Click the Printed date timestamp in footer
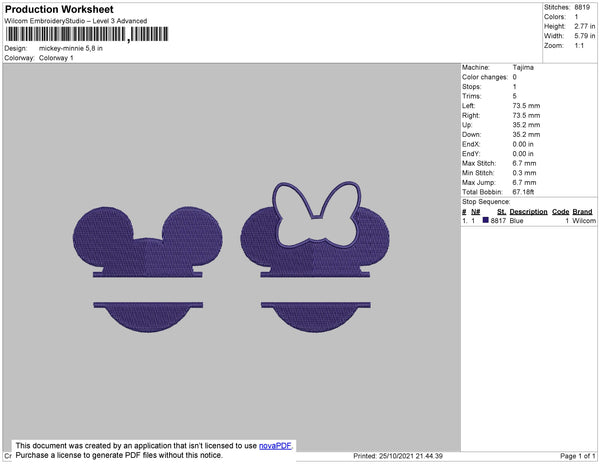 [x=398, y=456]
